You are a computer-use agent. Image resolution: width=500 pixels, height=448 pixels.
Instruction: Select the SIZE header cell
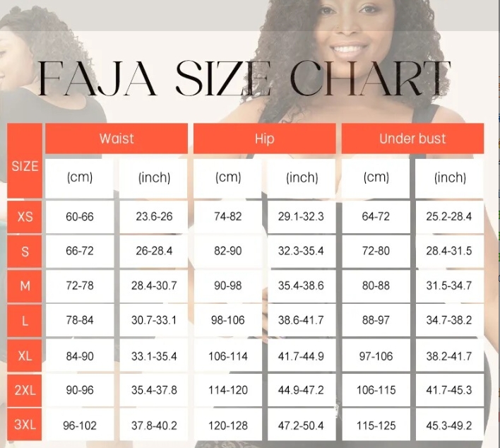click(x=25, y=167)
